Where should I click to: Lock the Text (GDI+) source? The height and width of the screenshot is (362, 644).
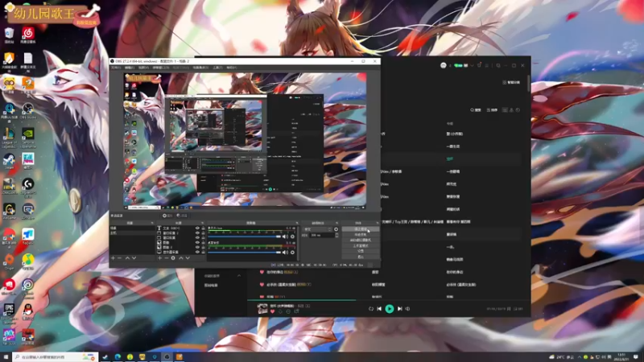(x=203, y=228)
